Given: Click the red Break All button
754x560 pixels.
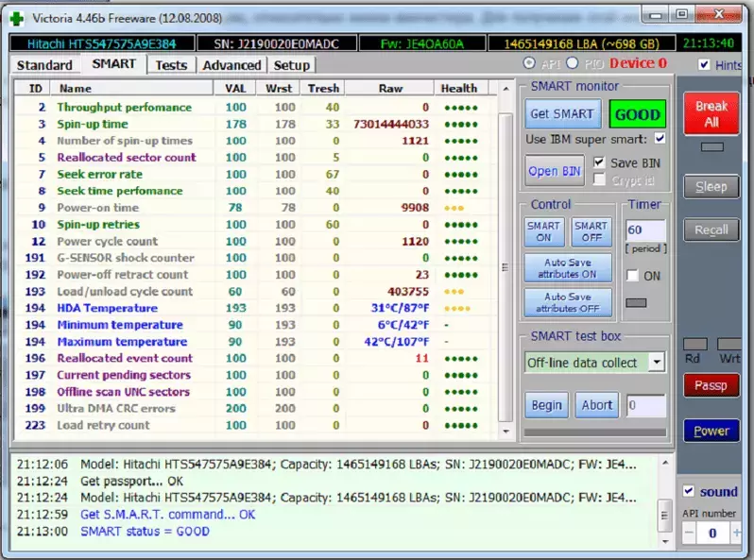Looking at the screenshot, I should (x=711, y=113).
